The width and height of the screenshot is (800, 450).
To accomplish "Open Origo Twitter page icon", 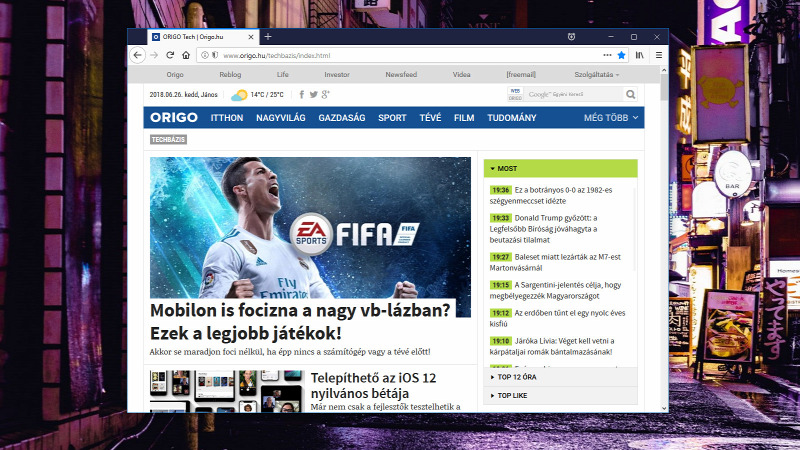I will tap(313, 94).
